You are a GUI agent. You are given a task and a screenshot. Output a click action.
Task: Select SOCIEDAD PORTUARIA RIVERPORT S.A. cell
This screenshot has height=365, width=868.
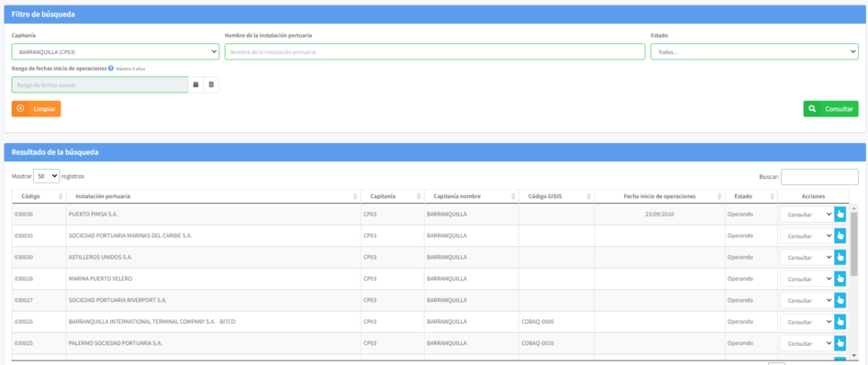pyautogui.click(x=213, y=300)
